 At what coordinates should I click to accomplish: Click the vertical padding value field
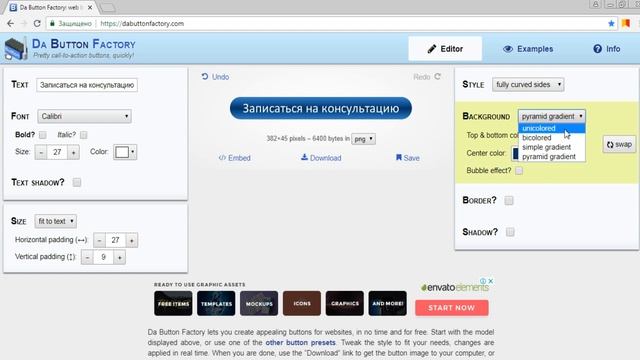click(103, 258)
